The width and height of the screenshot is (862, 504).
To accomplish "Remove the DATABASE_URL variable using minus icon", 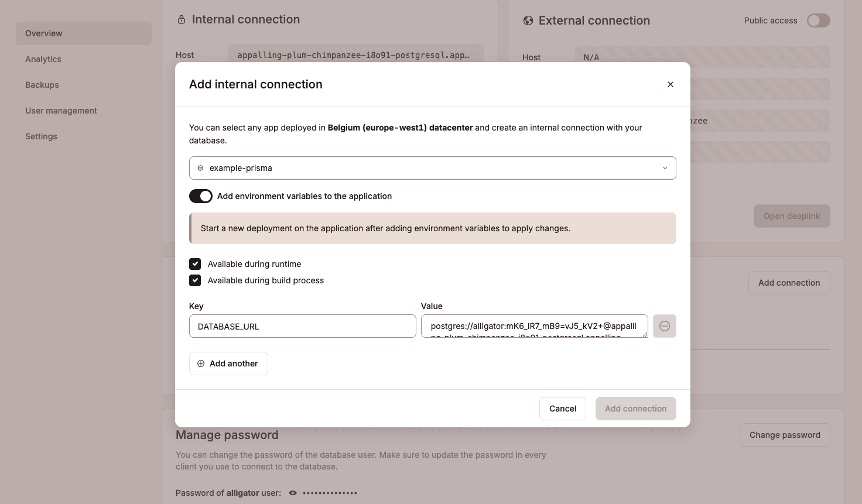I will (x=665, y=326).
